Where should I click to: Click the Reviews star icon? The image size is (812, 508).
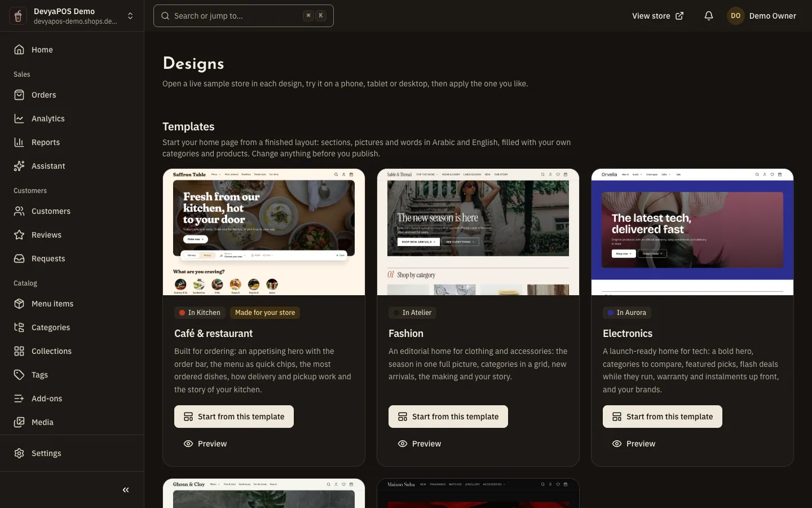coord(19,235)
